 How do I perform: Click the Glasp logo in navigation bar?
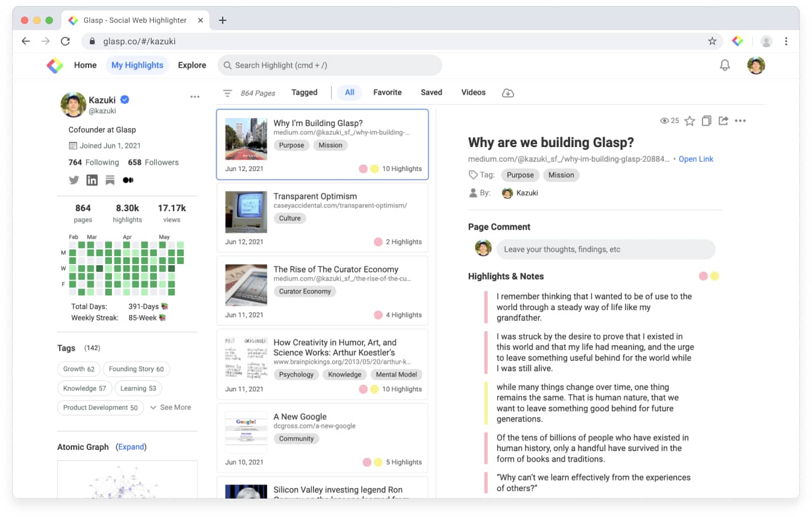pyautogui.click(x=55, y=65)
